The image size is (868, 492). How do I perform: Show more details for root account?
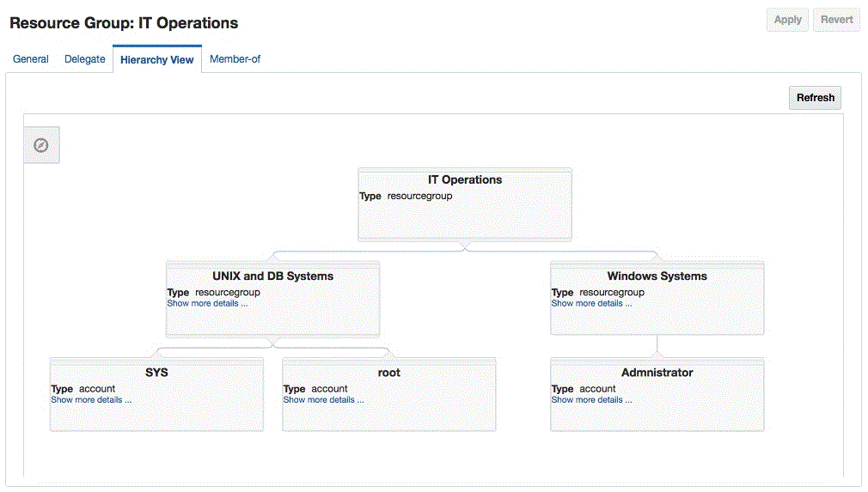(x=323, y=399)
